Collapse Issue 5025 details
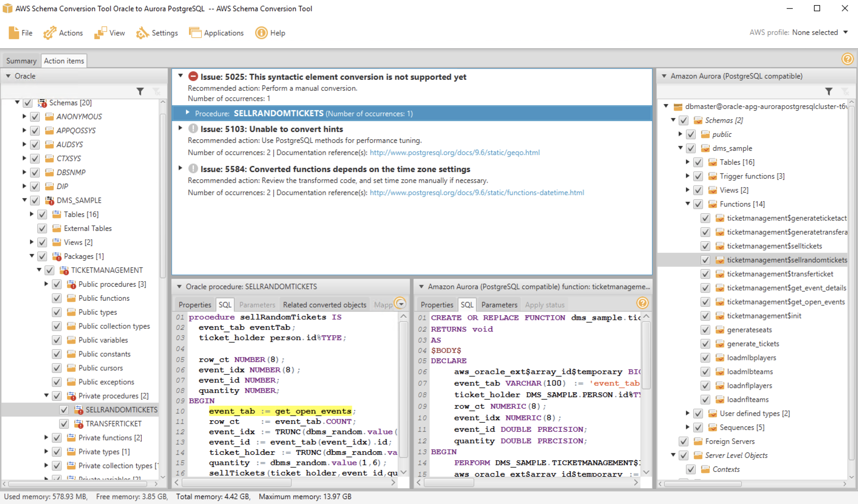Image resolution: width=858 pixels, height=504 pixels. [181, 76]
